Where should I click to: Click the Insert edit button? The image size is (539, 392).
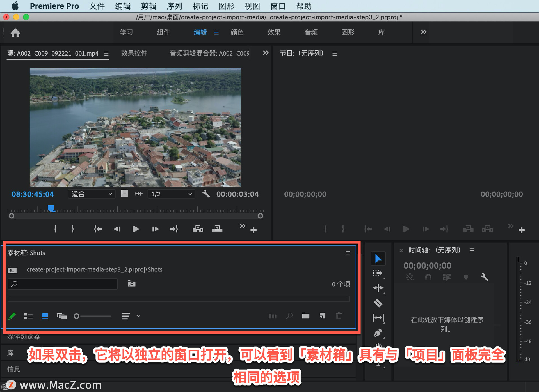198,229
